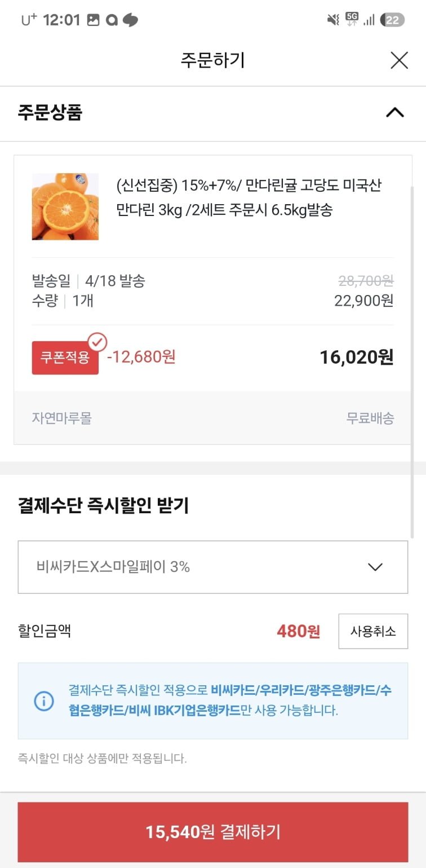
Task: Tap the KakaoTalk chat bubble notification icon
Action: (130, 20)
